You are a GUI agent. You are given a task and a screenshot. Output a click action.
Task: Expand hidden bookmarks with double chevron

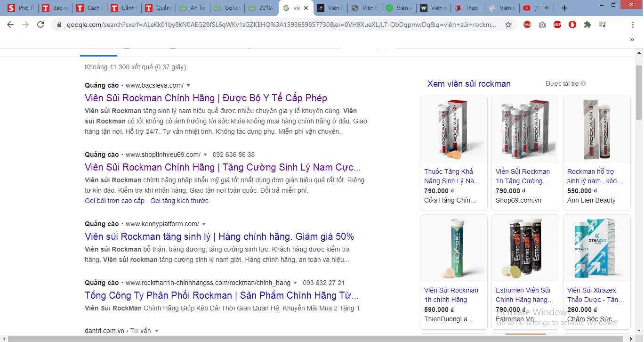click(632, 40)
